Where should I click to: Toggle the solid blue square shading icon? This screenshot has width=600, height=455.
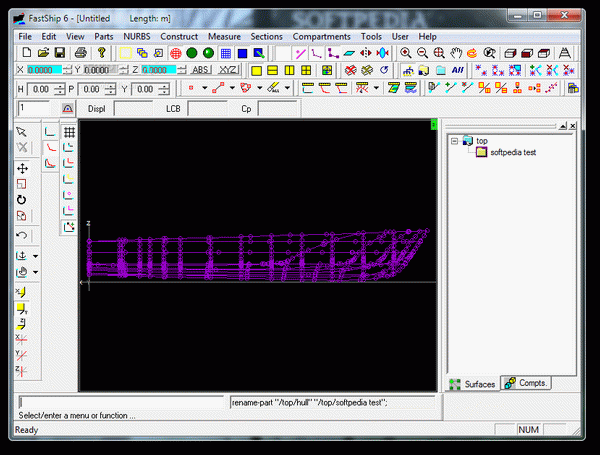click(242, 53)
